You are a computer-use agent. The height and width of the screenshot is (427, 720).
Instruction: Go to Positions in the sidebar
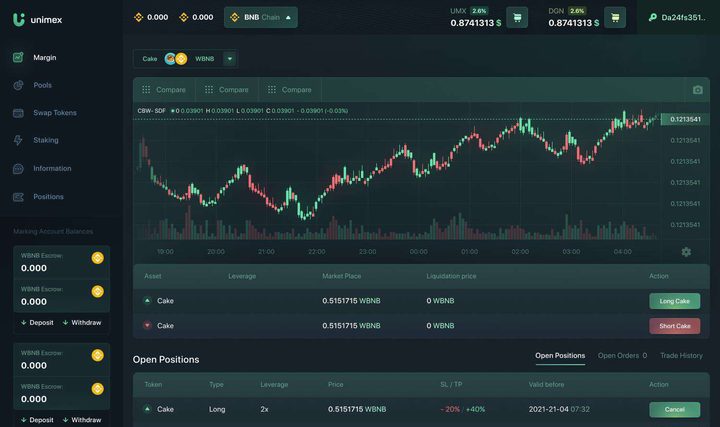(48, 197)
